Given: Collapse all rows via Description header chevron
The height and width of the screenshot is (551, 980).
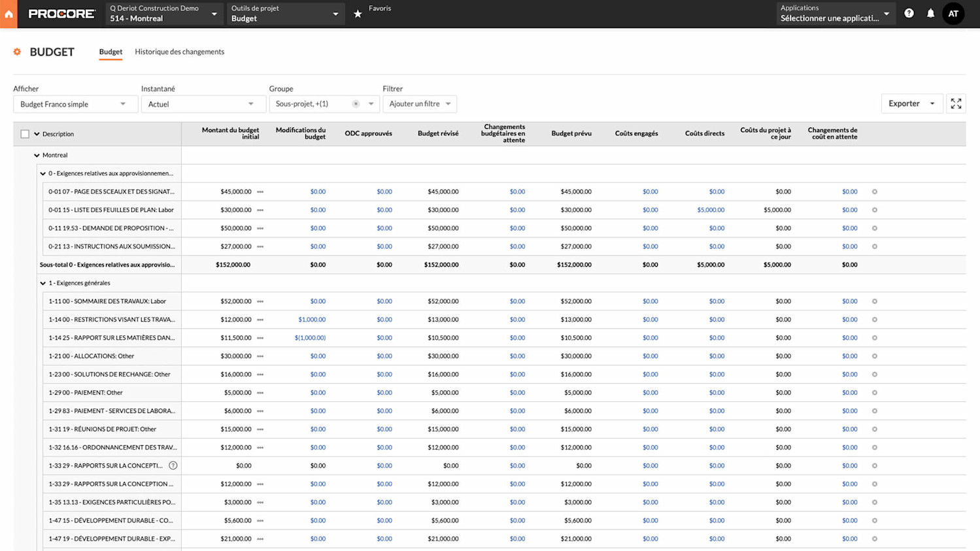Looking at the screenshot, I should coord(37,134).
